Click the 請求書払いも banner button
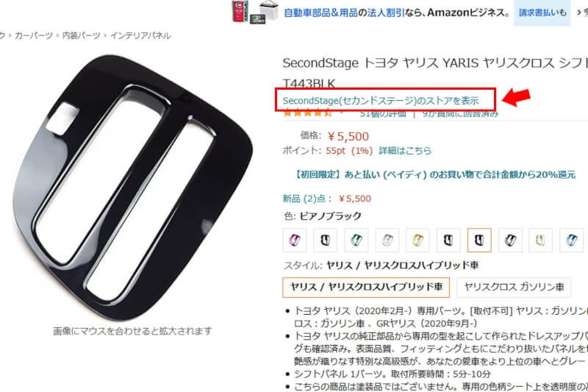The width and height of the screenshot is (588, 392). 542,13
